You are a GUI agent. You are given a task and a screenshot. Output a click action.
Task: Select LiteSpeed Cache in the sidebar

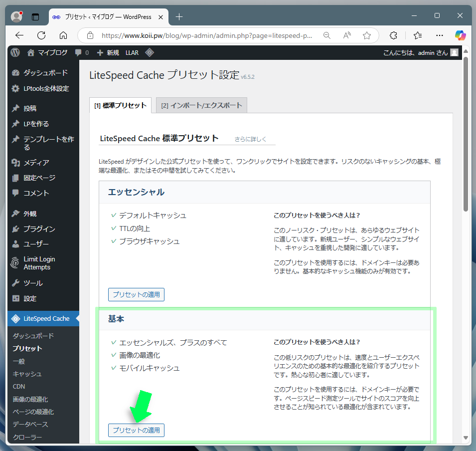[x=43, y=318]
